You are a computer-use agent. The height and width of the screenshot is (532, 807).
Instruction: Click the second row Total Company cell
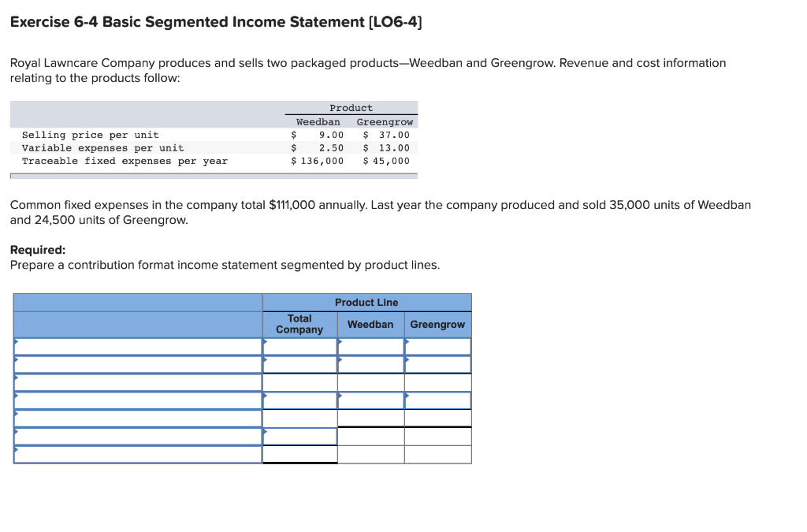point(300,363)
